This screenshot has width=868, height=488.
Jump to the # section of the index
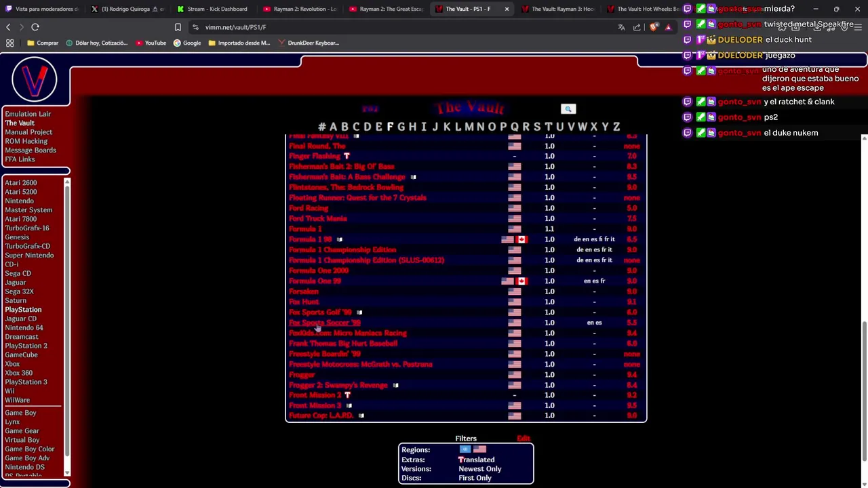pyautogui.click(x=322, y=127)
